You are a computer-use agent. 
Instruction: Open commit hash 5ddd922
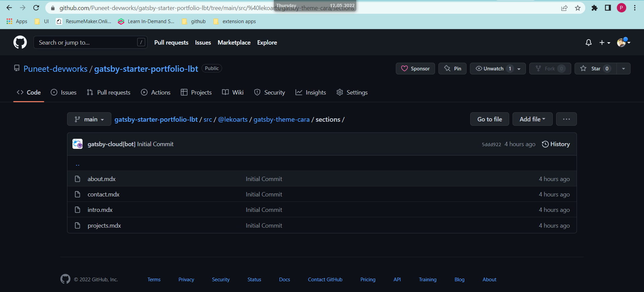click(491, 144)
